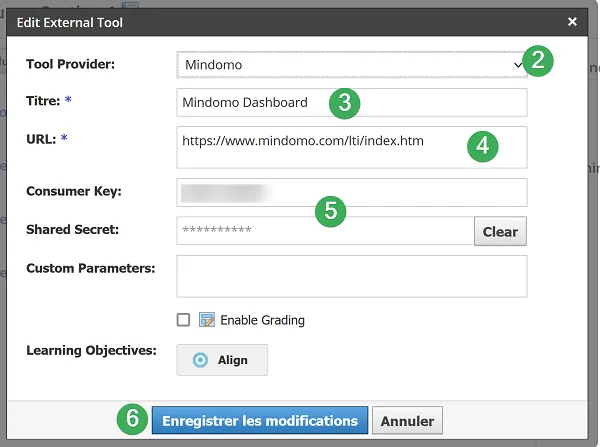
Task: Save with Enregistrer les modifications
Action: click(260, 420)
